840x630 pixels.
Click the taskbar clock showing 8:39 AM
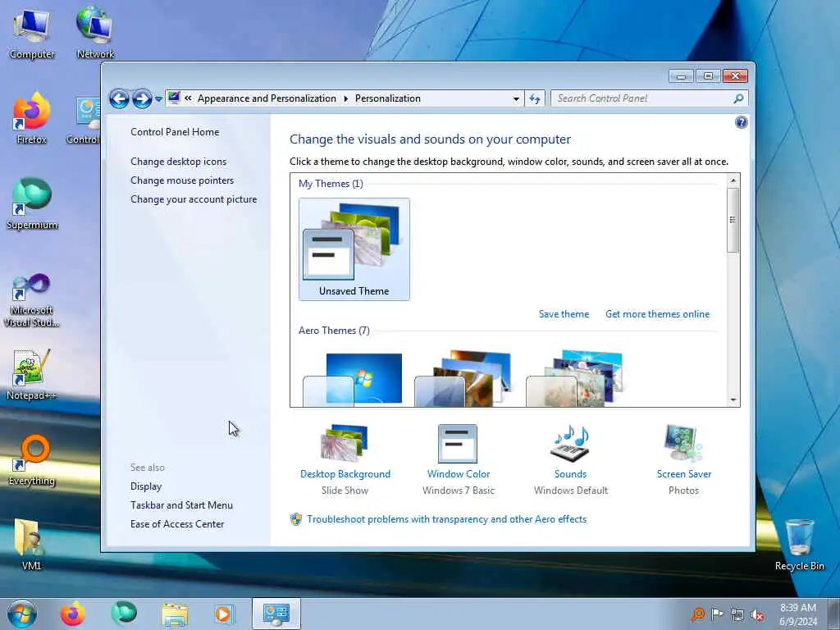797,614
